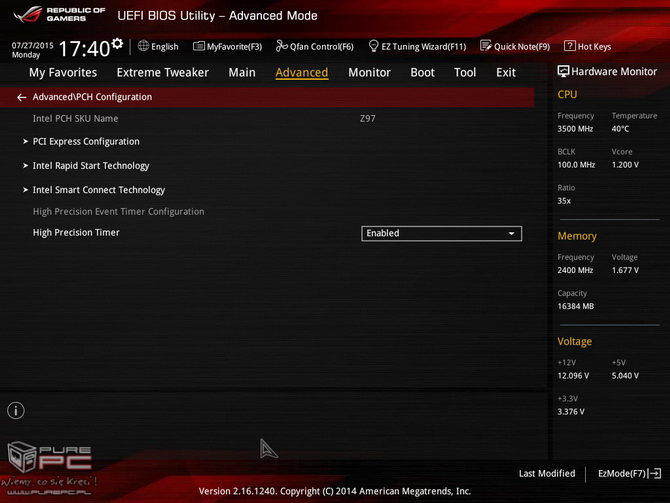Open the Tool tab
The image size is (670, 503).
[465, 72]
